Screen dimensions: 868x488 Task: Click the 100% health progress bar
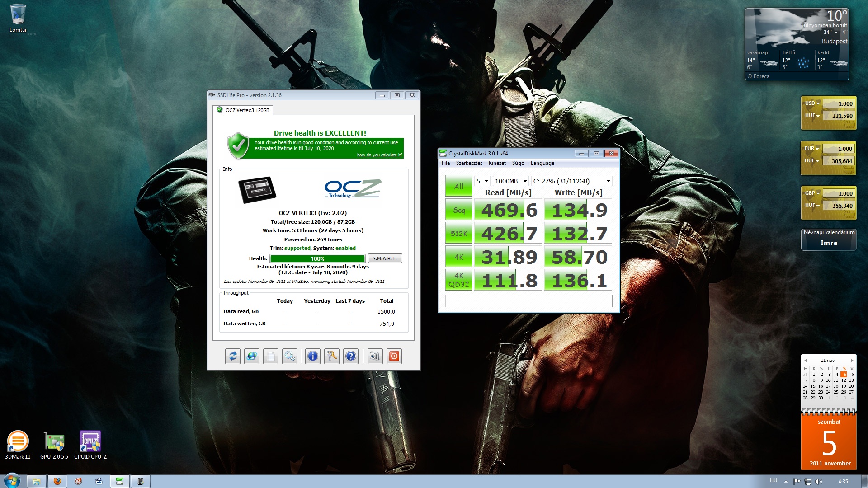click(x=317, y=259)
